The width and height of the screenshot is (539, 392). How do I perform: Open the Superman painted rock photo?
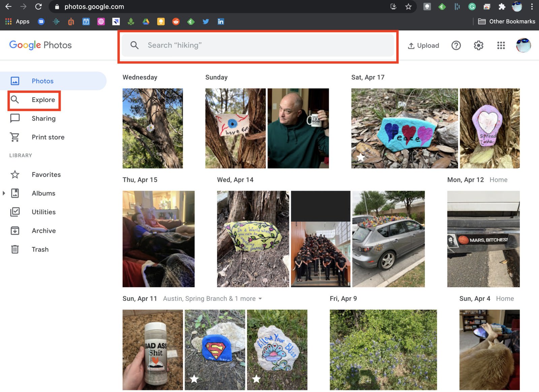click(215, 350)
